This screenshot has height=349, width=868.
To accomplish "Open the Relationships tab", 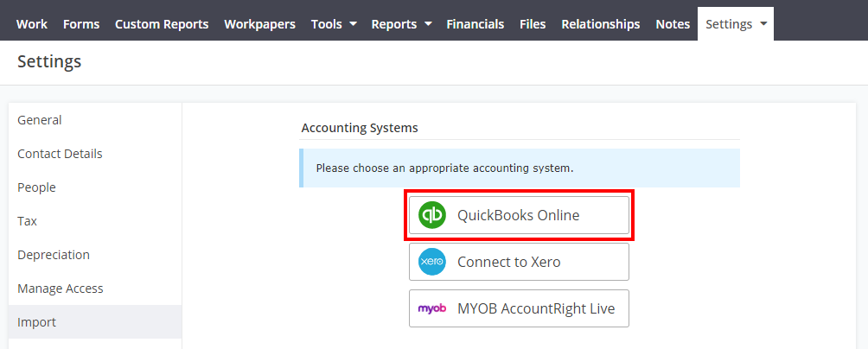I will tap(601, 24).
